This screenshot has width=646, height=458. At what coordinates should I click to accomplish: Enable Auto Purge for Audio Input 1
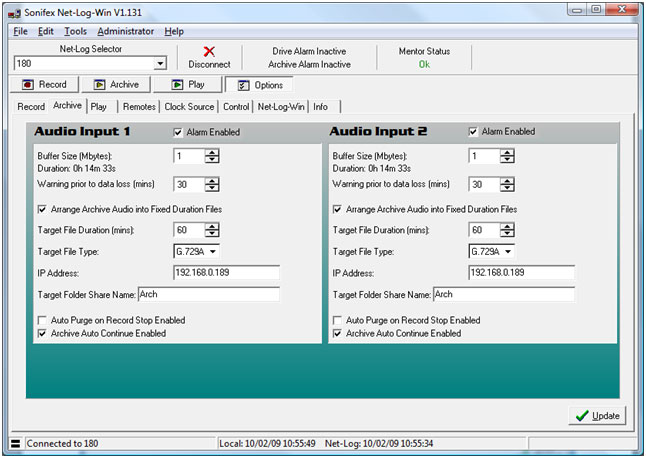pyautogui.click(x=42, y=320)
